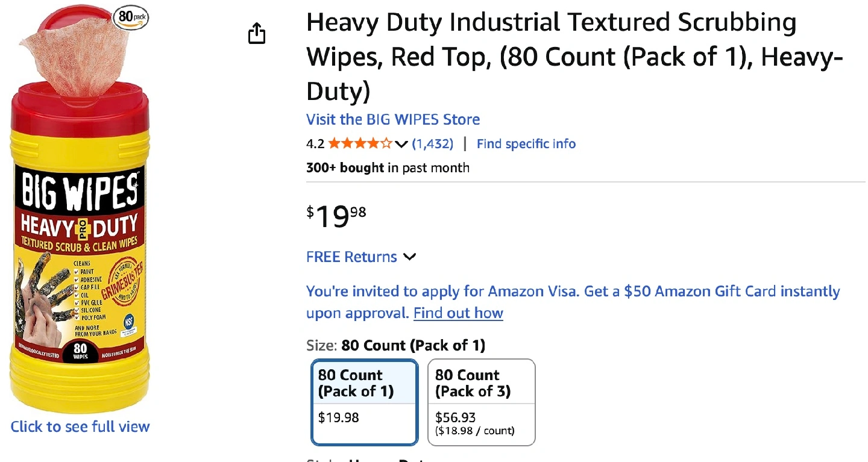Click the FREE Returns link text
This screenshot has width=868, height=462.
click(351, 257)
